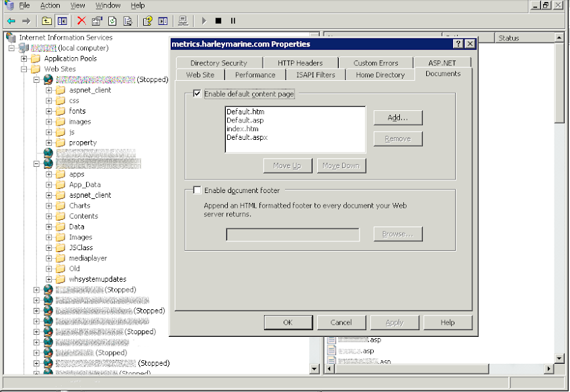Select the Charts folder icon
The height and width of the screenshot is (392, 570).
[x=60, y=206]
